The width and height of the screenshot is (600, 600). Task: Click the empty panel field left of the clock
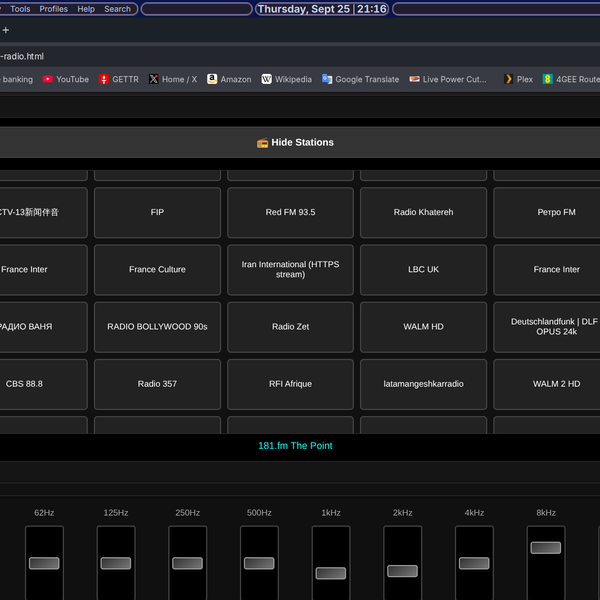pos(197,9)
